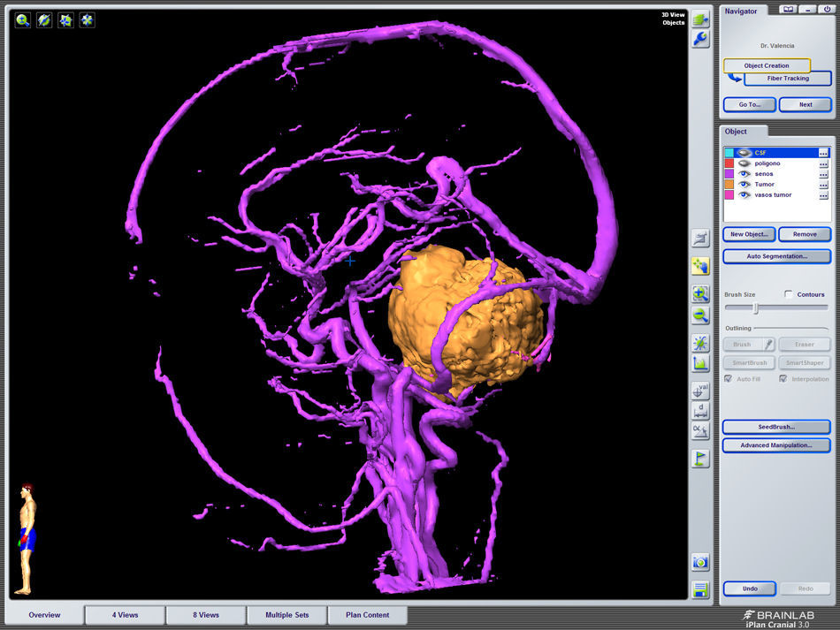Open the options button for poligono object

point(823,163)
